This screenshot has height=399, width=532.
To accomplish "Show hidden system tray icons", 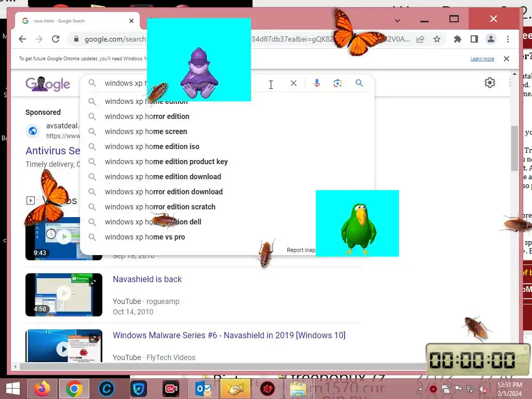I will click(x=420, y=389).
